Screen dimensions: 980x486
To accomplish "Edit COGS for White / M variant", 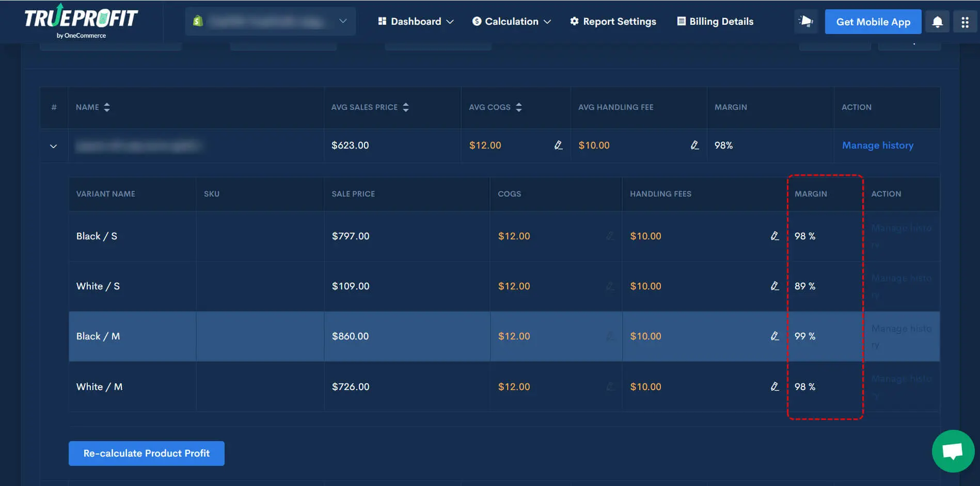I will click(611, 386).
